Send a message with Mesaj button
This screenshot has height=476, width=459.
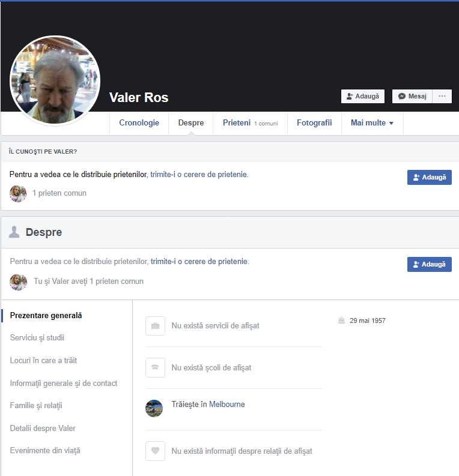point(412,96)
